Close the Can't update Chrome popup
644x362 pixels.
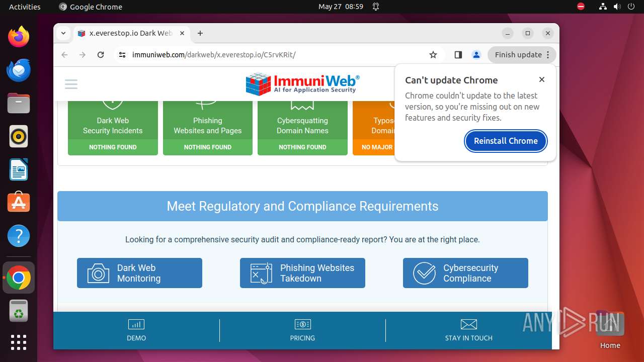(542, 79)
